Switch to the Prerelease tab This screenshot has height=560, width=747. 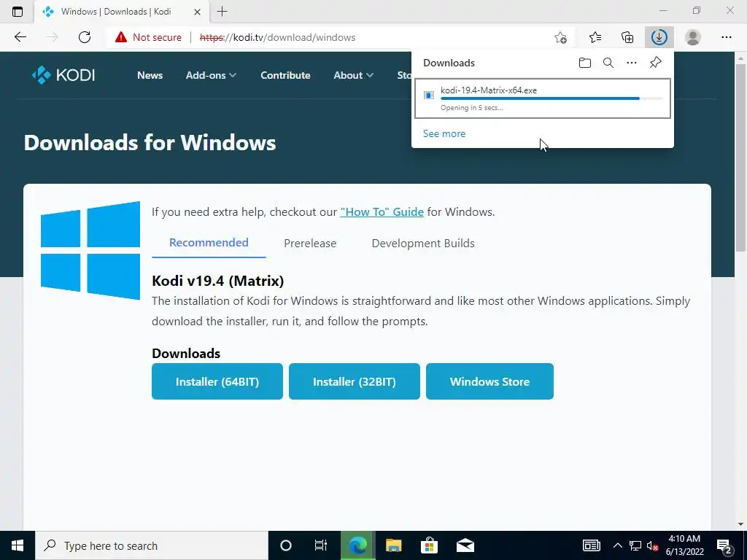pyautogui.click(x=310, y=244)
